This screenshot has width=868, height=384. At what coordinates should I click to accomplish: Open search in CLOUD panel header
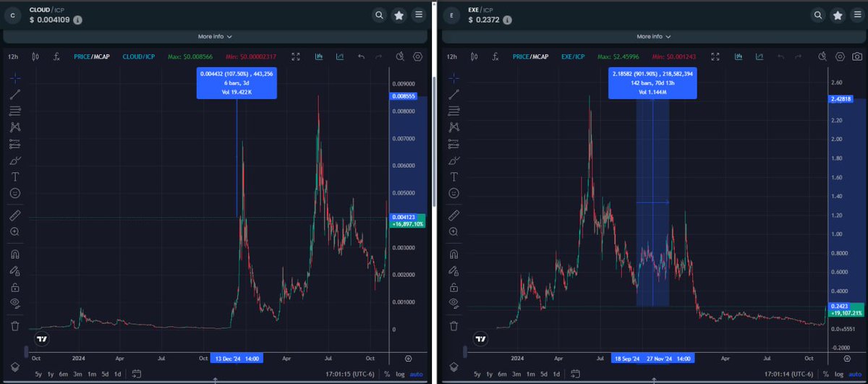point(380,14)
